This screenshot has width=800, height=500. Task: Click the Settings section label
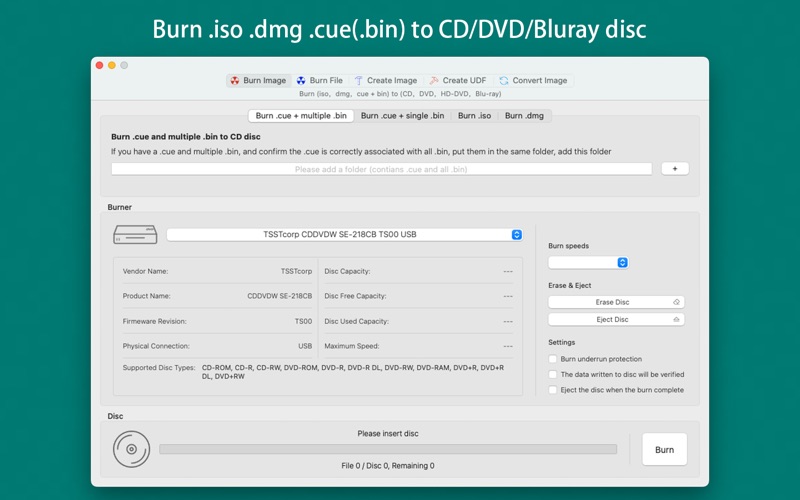[561, 342]
